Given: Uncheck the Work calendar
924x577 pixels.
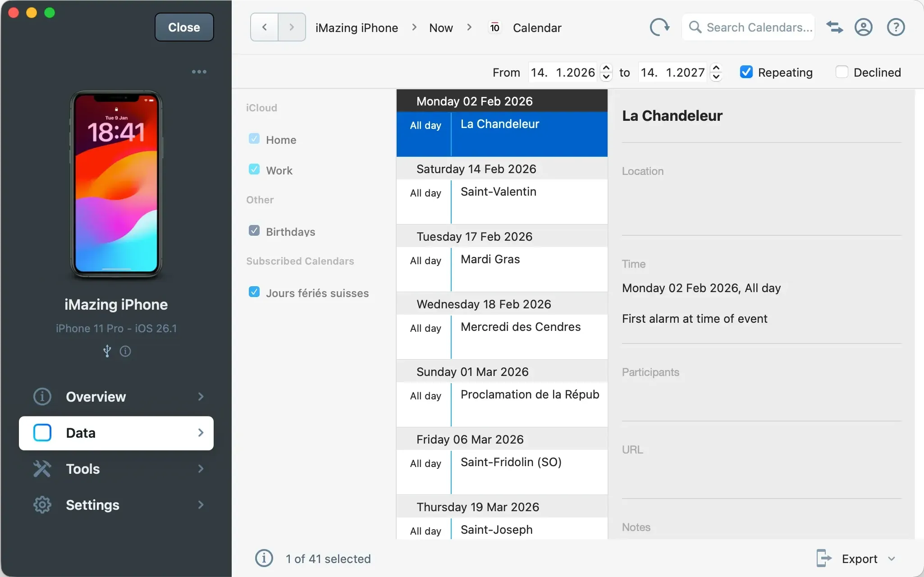Looking at the screenshot, I should [x=254, y=169].
